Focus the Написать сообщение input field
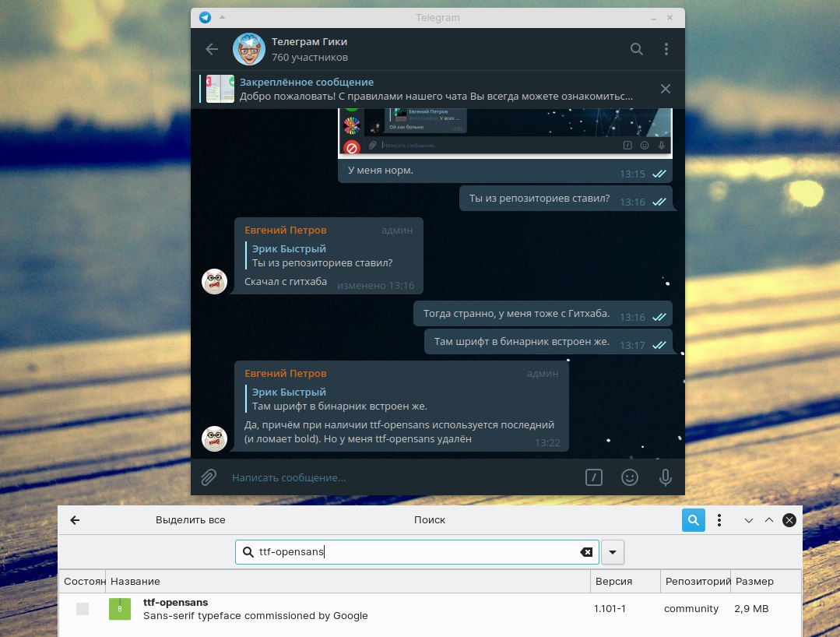The height and width of the screenshot is (637, 840). pos(402,477)
